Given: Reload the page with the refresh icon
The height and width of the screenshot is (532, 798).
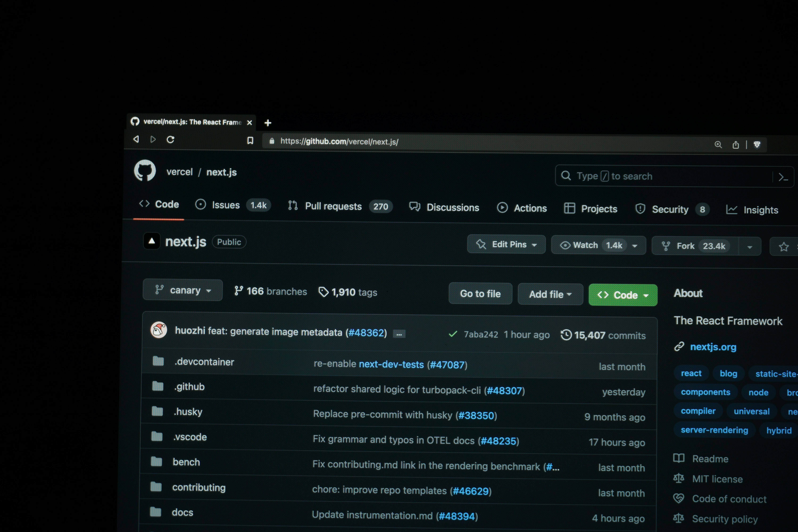Looking at the screenshot, I should click(170, 139).
